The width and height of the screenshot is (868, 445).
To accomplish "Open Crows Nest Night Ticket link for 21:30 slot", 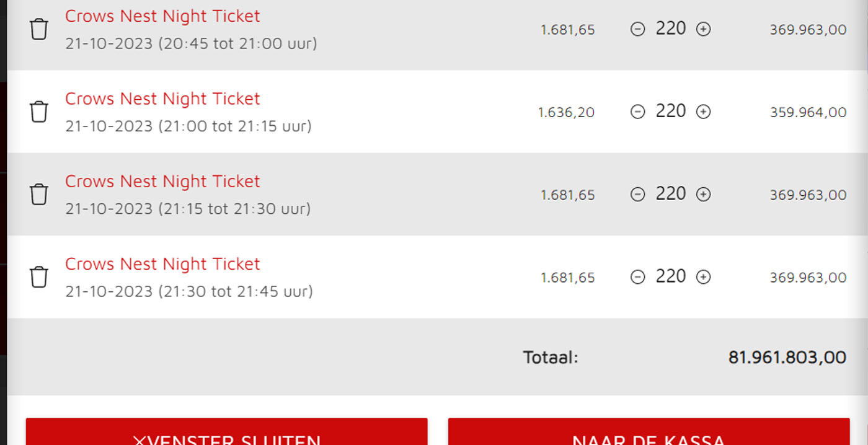I will (162, 263).
